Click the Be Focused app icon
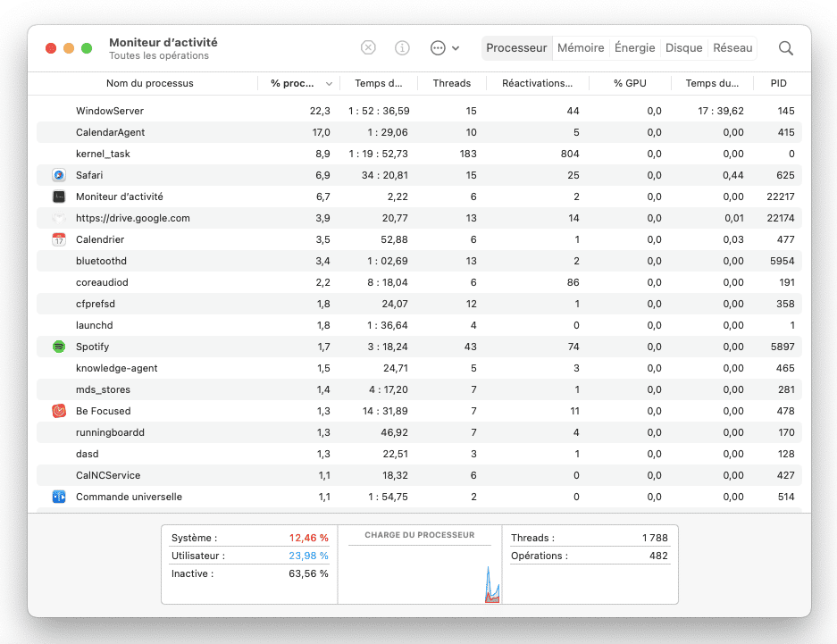Image resolution: width=837 pixels, height=644 pixels. [x=59, y=411]
